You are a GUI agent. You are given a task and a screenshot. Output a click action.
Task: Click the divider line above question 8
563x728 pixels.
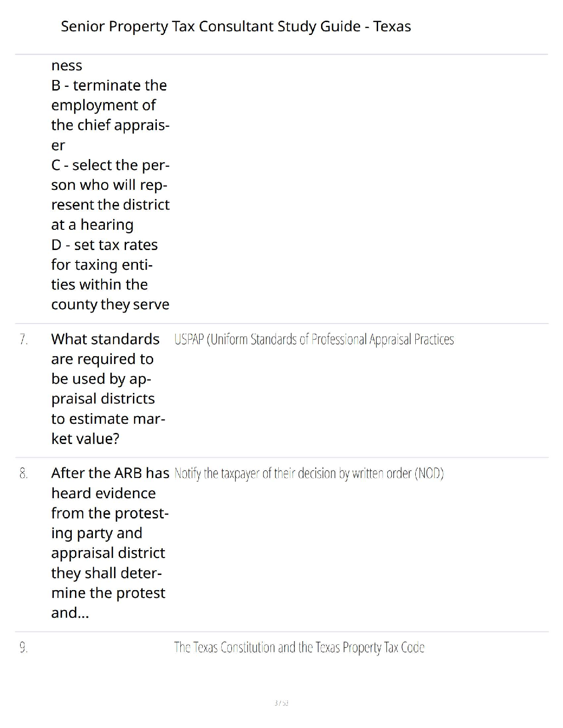[x=281, y=457]
